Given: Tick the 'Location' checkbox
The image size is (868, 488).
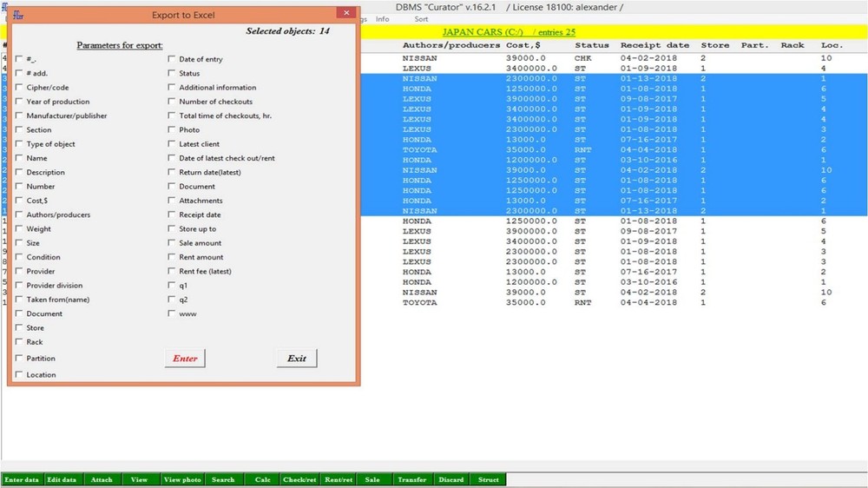Looking at the screenshot, I should 19,374.
